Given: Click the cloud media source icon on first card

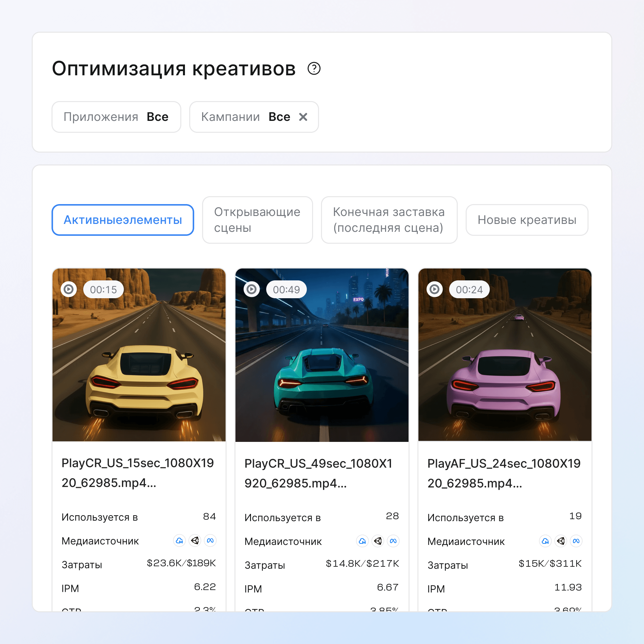Looking at the screenshot, I should coord(179,541).
